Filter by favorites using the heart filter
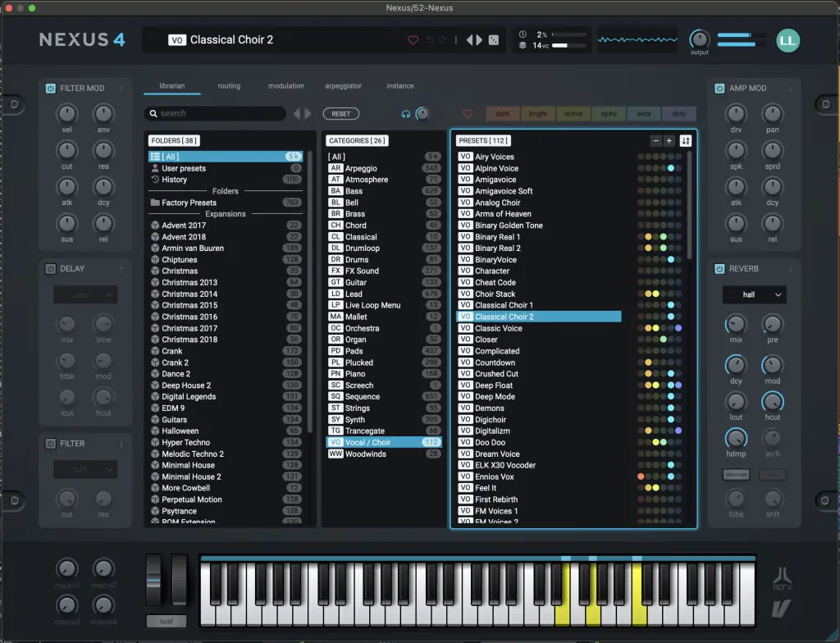The height and width of the screenshot is (643, 840). (x=468, y=114)
